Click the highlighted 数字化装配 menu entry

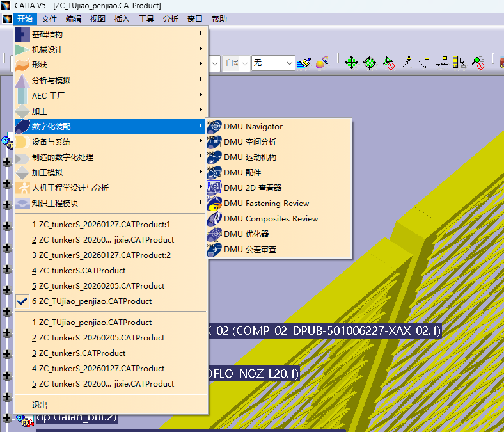pos(110,127)
